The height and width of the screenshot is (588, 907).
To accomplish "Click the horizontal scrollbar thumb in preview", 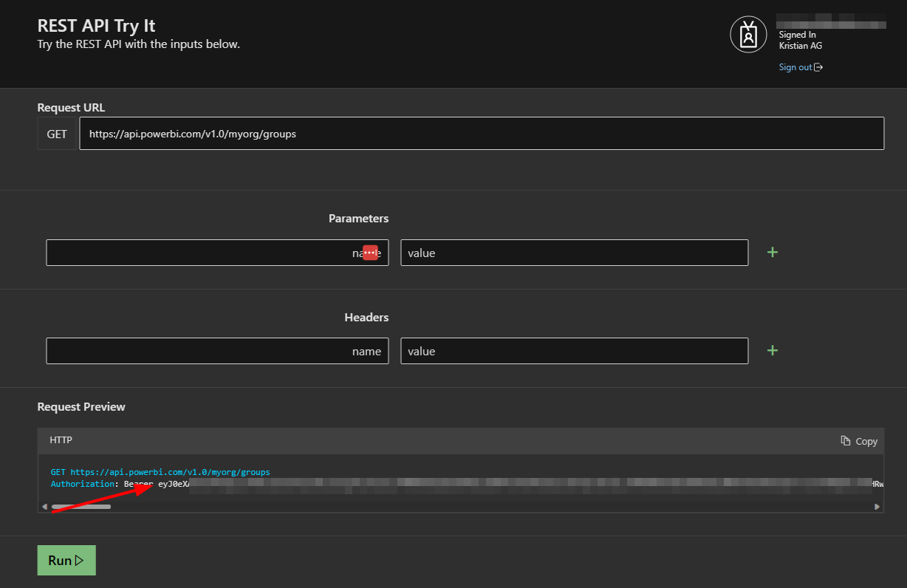I will (81, 507).
